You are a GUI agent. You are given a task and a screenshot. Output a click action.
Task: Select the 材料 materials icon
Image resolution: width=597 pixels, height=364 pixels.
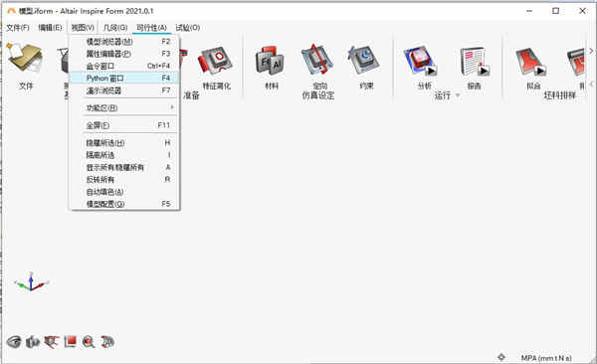point(270,60)
